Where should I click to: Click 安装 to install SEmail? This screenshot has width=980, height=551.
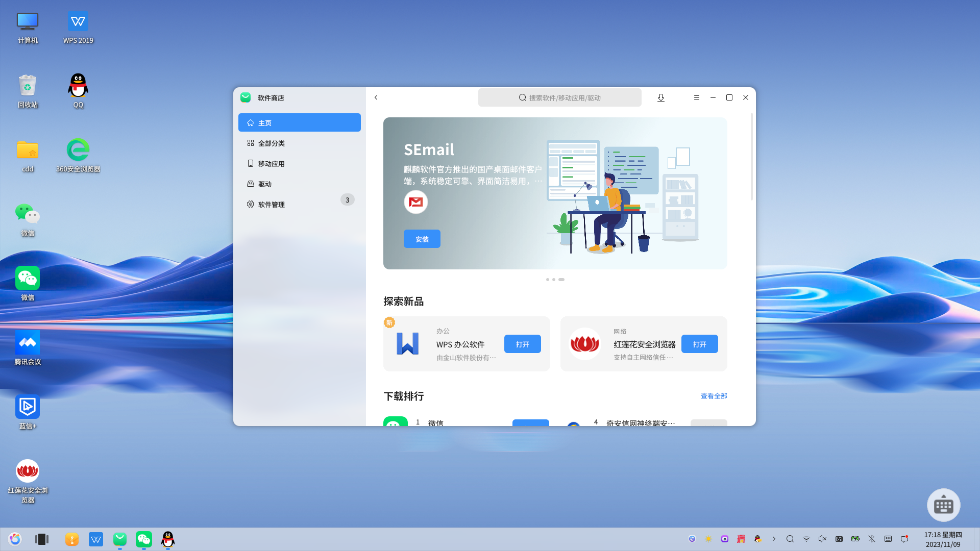422,238
